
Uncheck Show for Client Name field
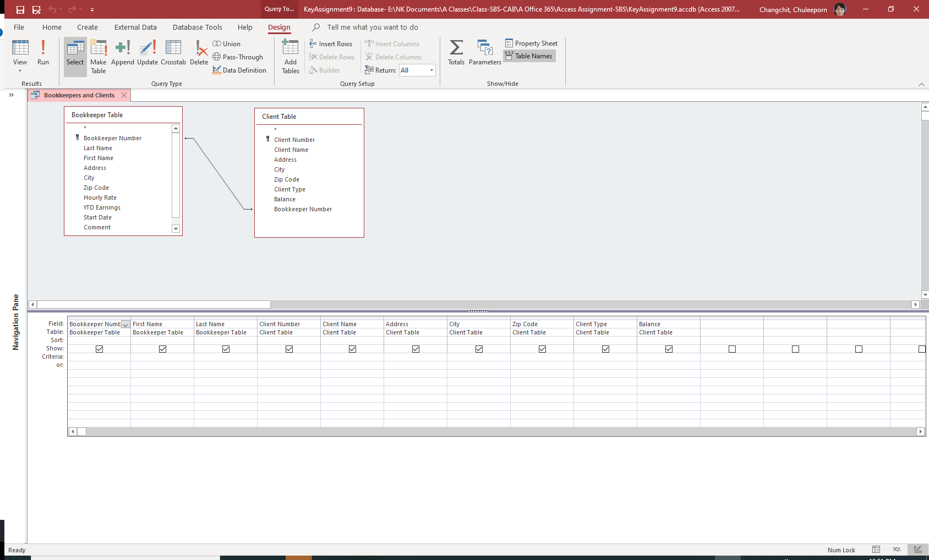pos(352,348)
